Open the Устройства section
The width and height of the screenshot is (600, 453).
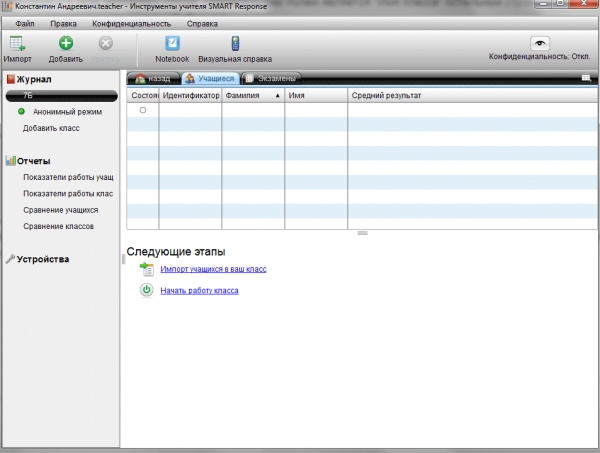pyautogui.click(x=43, y=259)
